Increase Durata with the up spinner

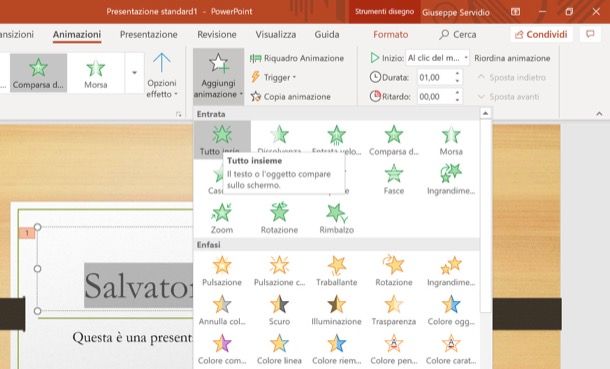click(x=458, y=73)
